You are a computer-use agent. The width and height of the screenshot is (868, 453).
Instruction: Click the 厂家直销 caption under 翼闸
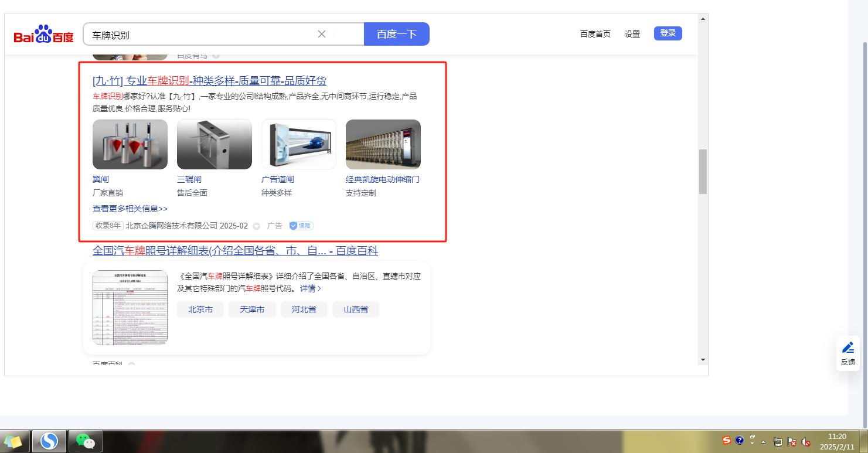click(x=108, y=193)
